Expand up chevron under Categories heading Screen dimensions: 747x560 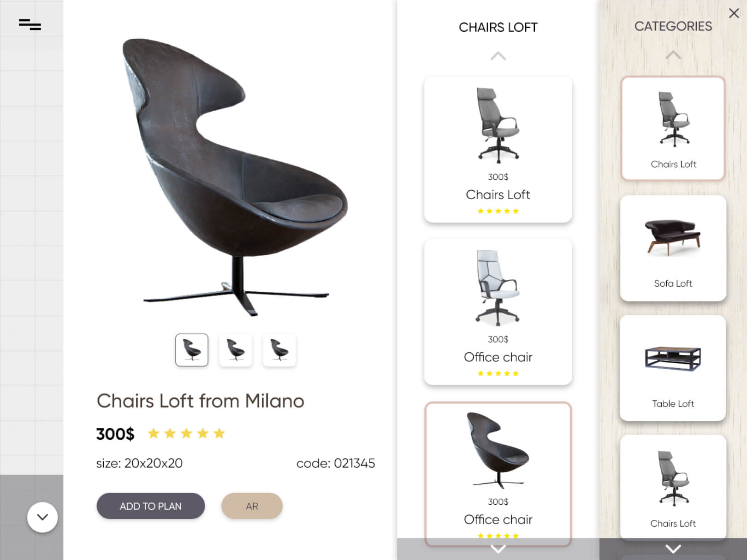coord(673,55)
